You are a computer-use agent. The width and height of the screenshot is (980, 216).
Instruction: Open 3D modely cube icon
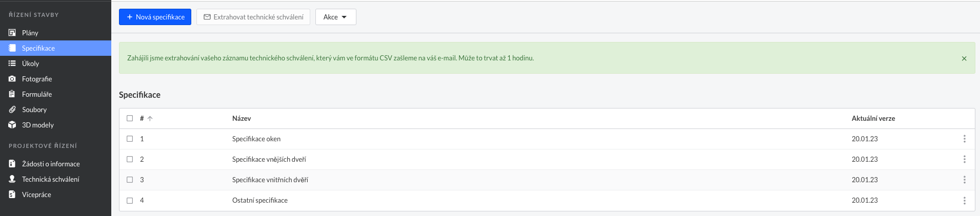tap(12, 125)
